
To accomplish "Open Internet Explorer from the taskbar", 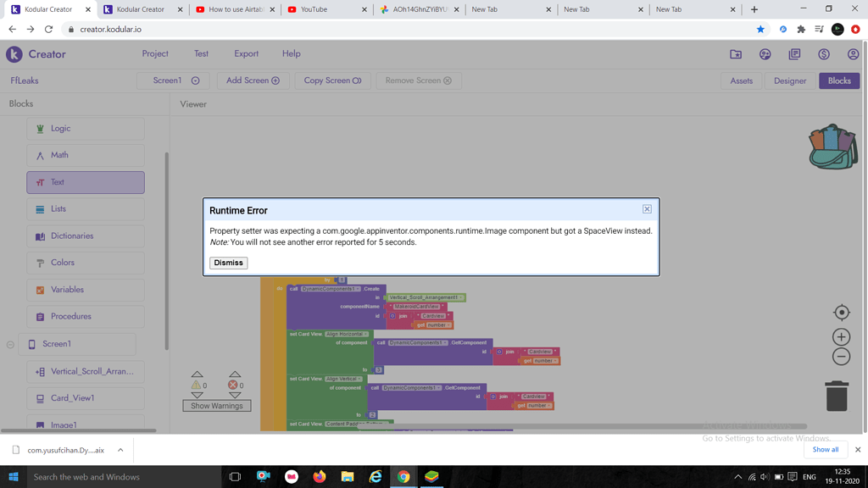I will click(x=376, y=477).
